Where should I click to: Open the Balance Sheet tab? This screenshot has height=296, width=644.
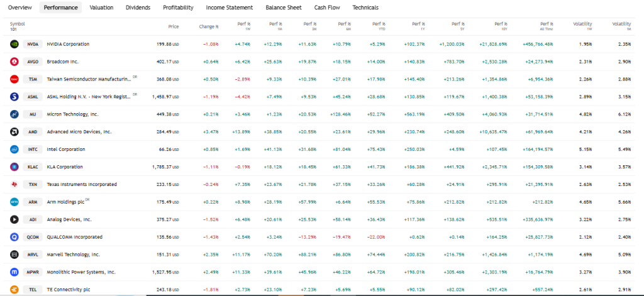284,8
